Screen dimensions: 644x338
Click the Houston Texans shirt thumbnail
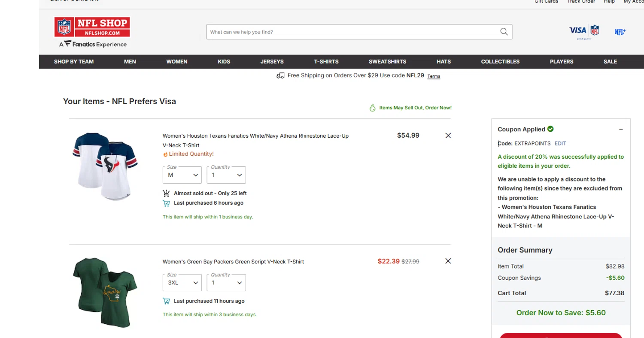(105, 166)
